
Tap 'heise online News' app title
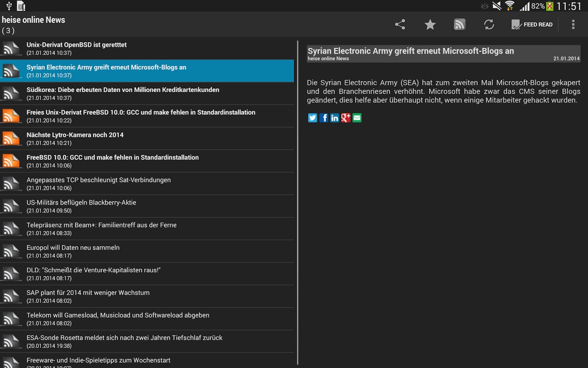pyautogui.click(x=33, y=20)
